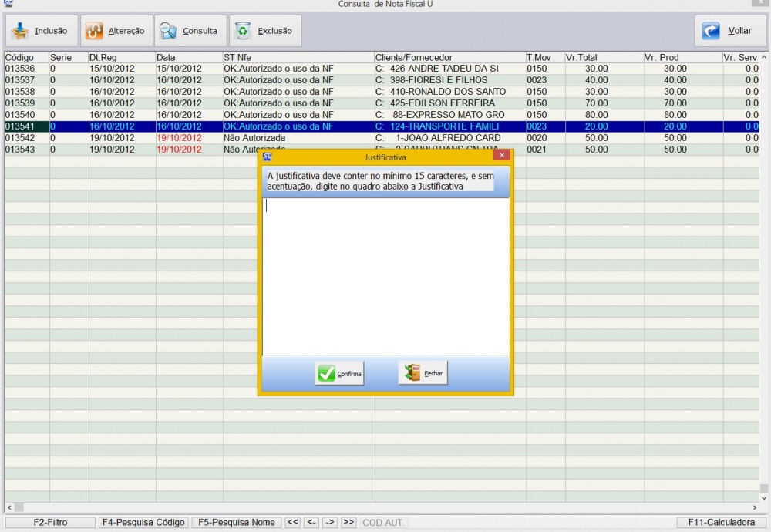Jump to first record with << button
This screenshot has width=771, height=532.
pos(293,522)
